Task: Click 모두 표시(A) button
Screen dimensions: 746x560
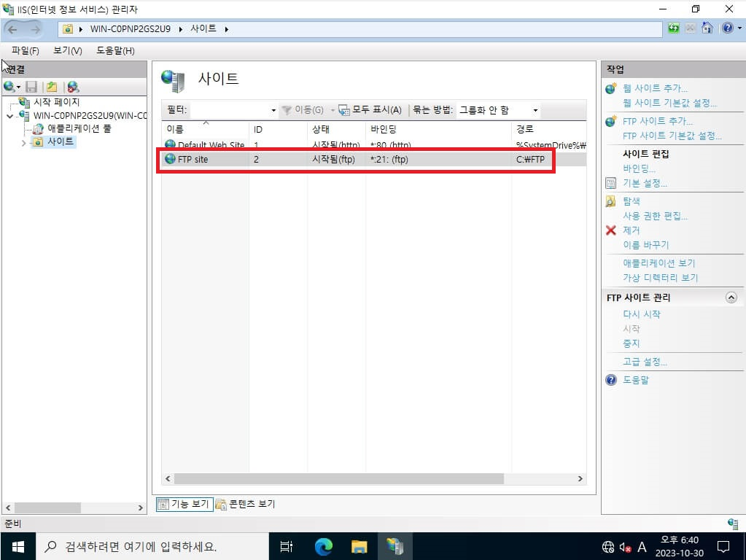Action: [370, 110]
